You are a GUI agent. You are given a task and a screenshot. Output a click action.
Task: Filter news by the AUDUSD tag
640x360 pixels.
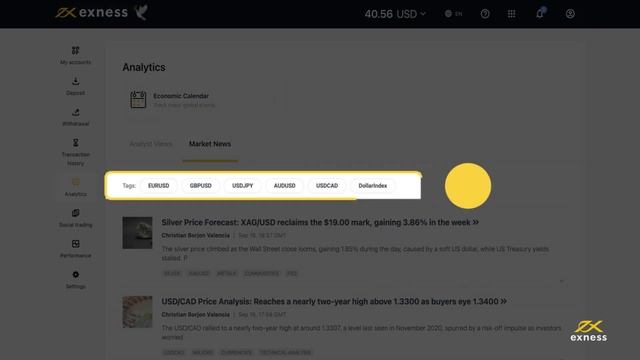coord(284,186)
